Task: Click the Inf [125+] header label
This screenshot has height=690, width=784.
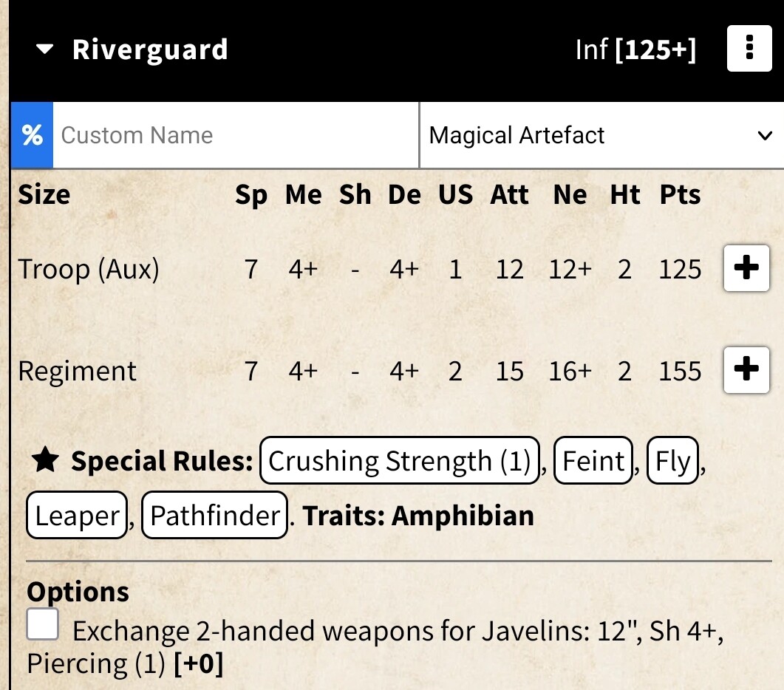Action: [635, 50]
